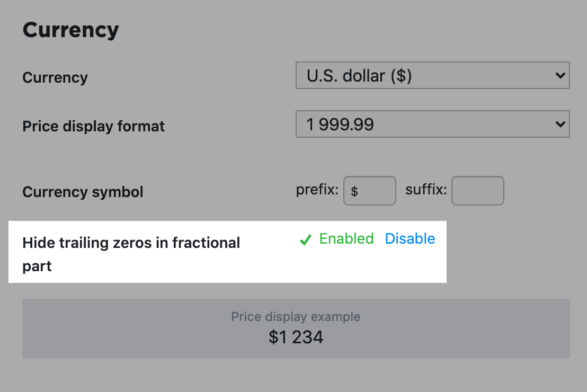Click the highlighted trailing zeros setting row
This screenshot has height=392, width=587.
coord(227,252)
